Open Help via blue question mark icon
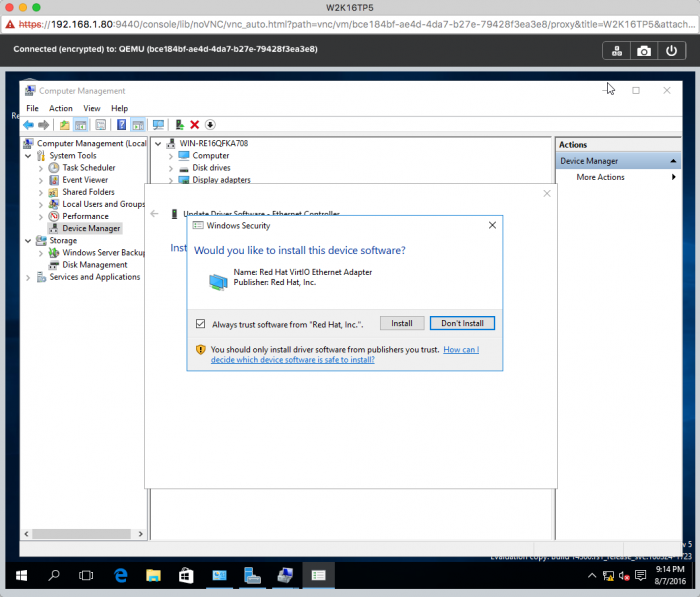Viewport: 700px width, 597px height. coord(121,125)
